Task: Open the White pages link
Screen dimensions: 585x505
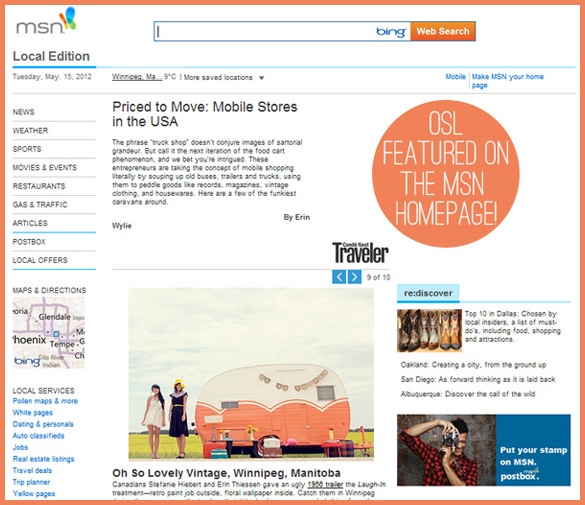Action: (x=33, y=413)
